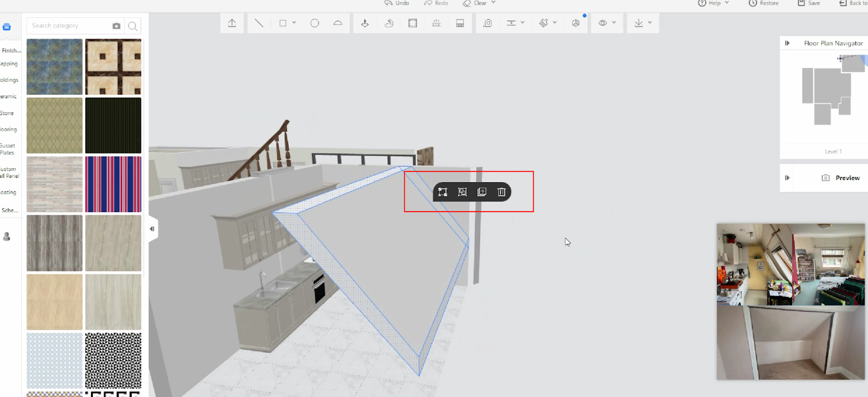Delete the selected shape with trash icon
868x397 pixels.
click(501, 192)
